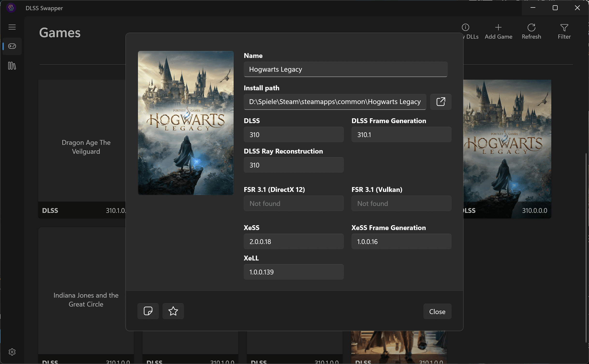589x364 pixels.
Task: Select the DLSS Frame Generation 310.1 field
Action: coord(401,134)
